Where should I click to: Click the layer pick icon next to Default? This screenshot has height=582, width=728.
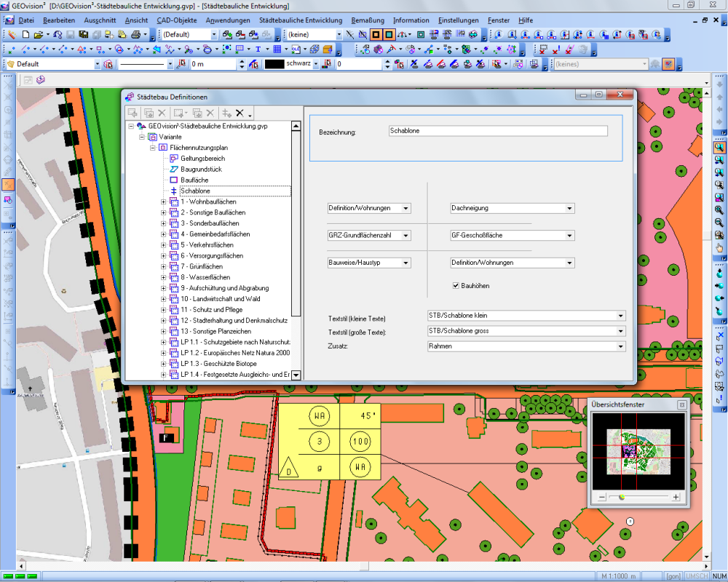tap(108, 64)
